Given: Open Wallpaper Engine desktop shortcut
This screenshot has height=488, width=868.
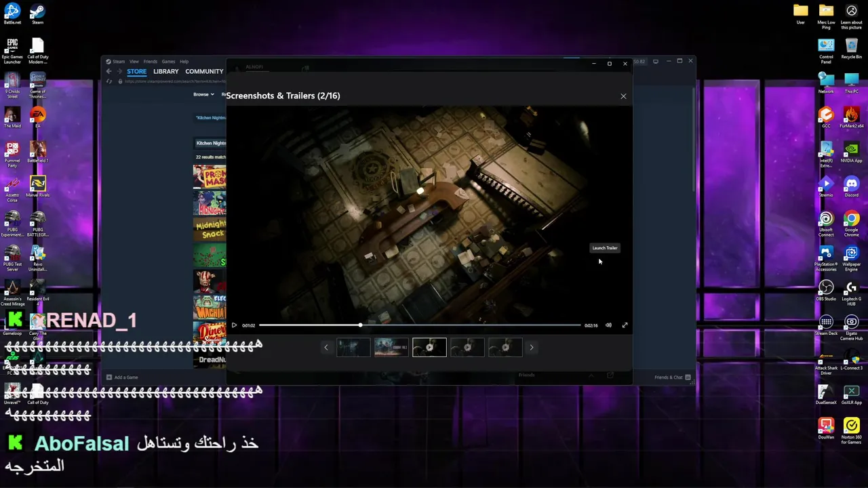Looking at the screenshot, I should click(852, 258).
